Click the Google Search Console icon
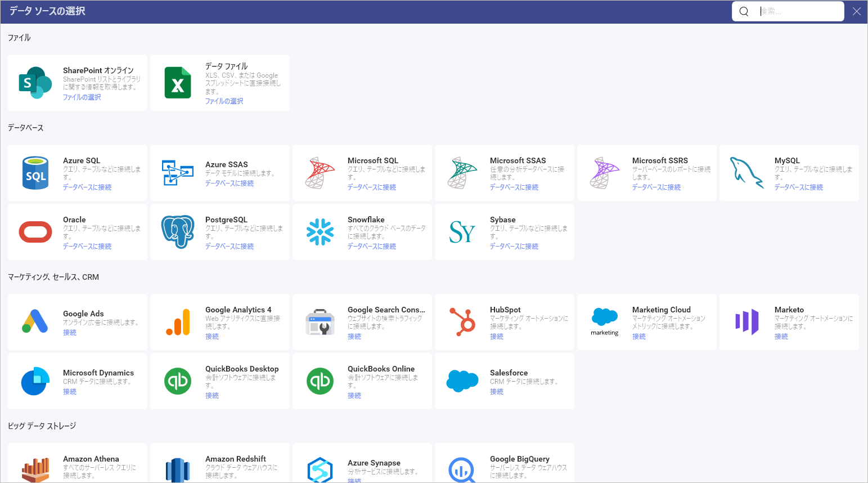Screen dimensions: 868x483 click(320, 322)
